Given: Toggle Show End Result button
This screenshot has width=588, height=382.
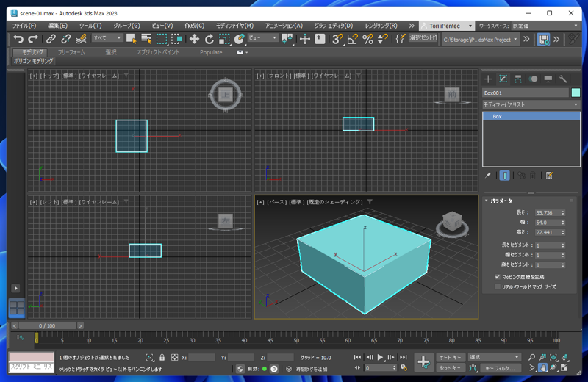Looking at the screenshot, I should 504,175.
